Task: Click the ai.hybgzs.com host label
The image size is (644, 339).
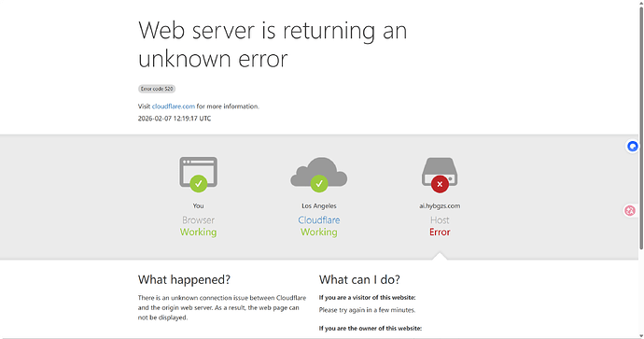Action: tap(440, 205)
